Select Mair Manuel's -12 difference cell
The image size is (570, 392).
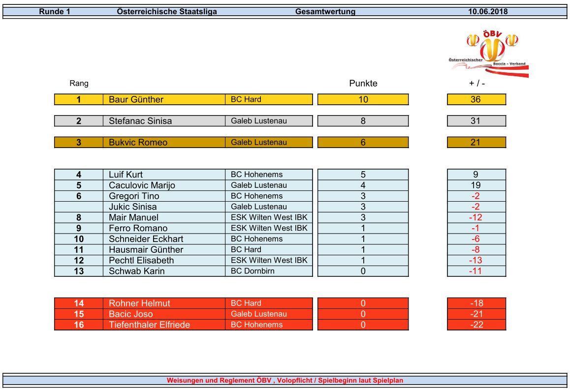pos(475,217)
